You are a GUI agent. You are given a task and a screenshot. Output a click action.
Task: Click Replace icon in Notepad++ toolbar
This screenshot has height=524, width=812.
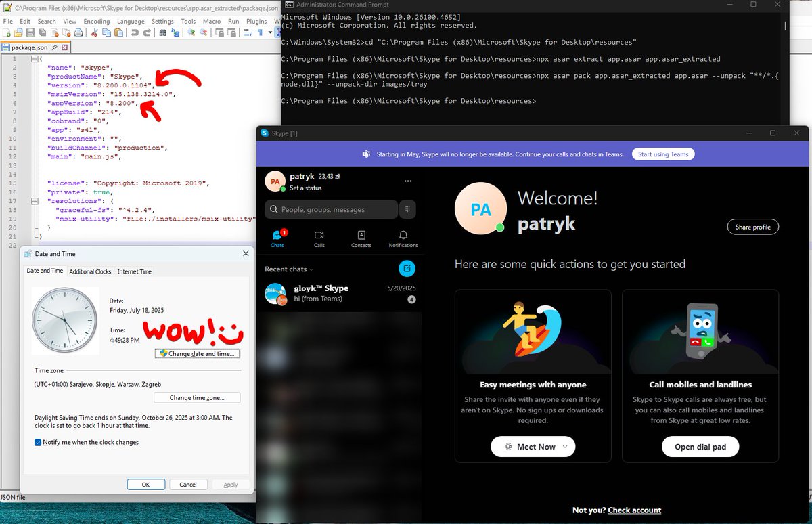coord(175,32)
